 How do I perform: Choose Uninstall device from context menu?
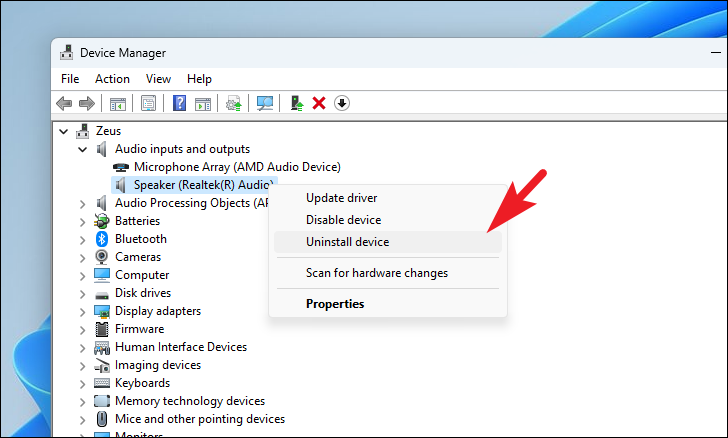point(347,242)
